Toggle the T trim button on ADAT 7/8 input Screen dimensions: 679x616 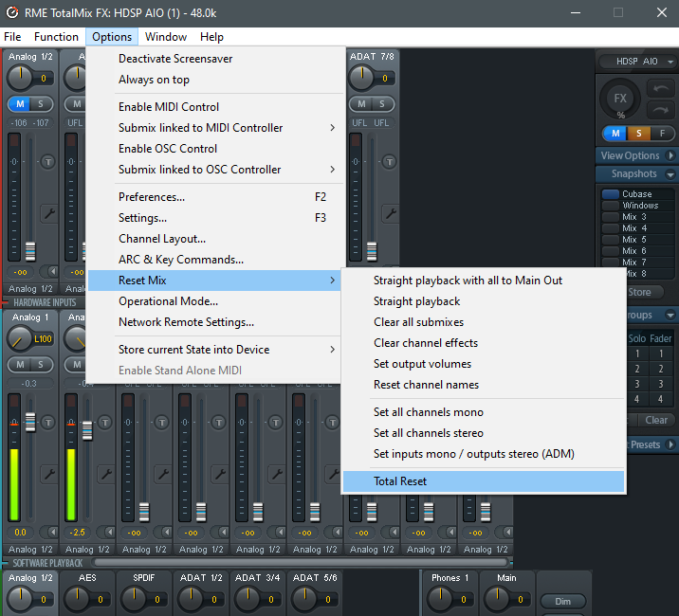390,162
